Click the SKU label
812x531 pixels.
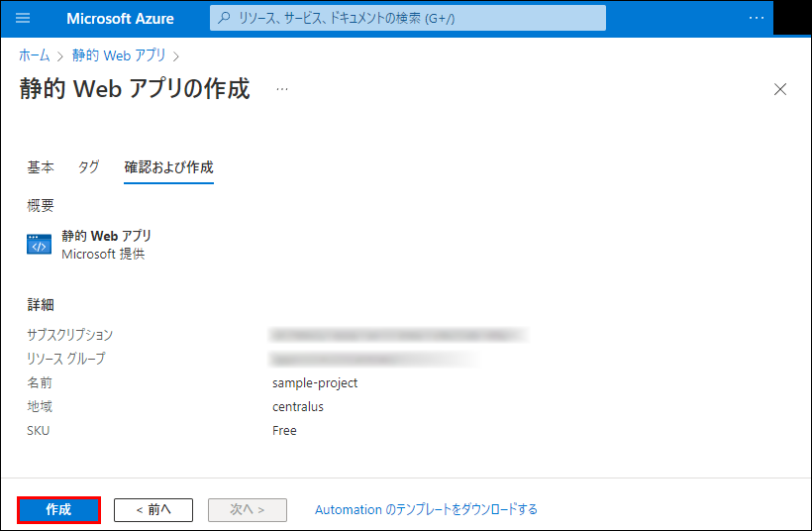pos(39,431)
